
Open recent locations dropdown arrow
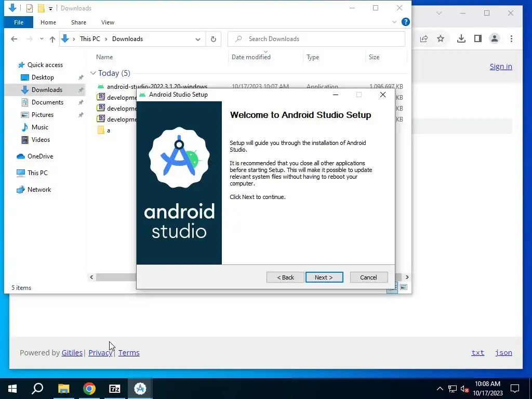click(42, 39)
